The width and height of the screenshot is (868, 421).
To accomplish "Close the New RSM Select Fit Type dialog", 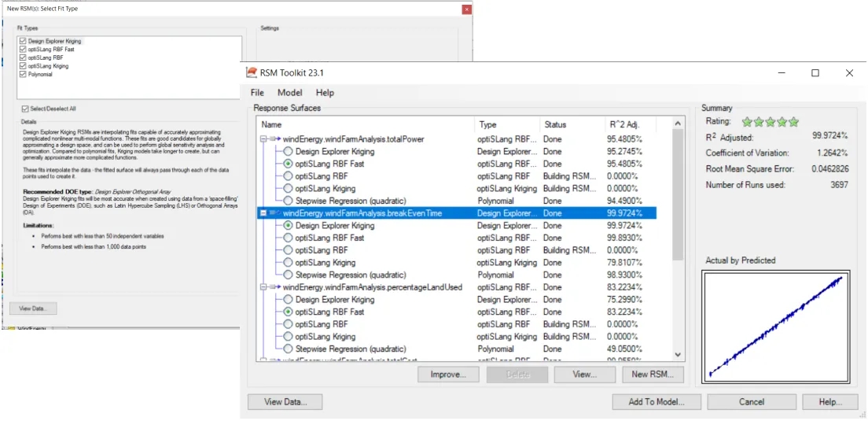I will click(467, 9).
